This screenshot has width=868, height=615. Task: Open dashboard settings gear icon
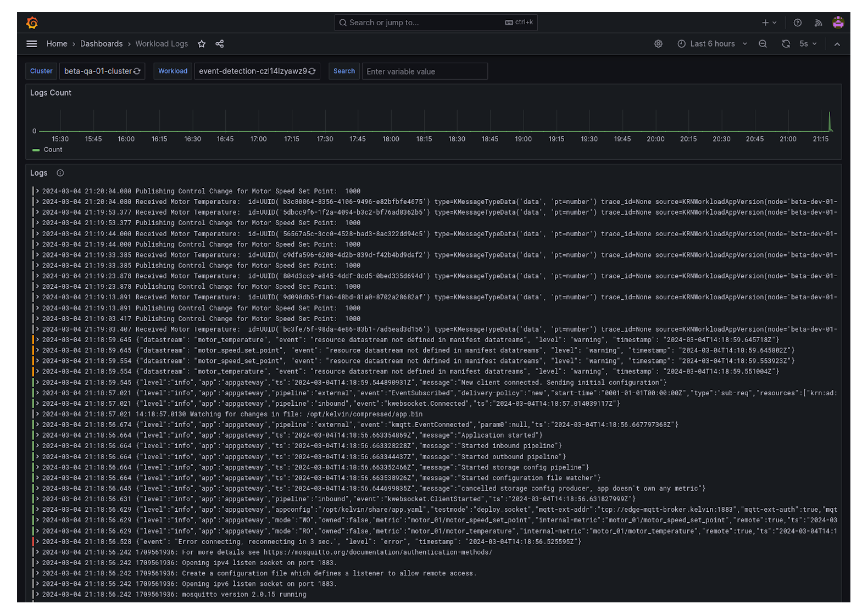(658, 44)
